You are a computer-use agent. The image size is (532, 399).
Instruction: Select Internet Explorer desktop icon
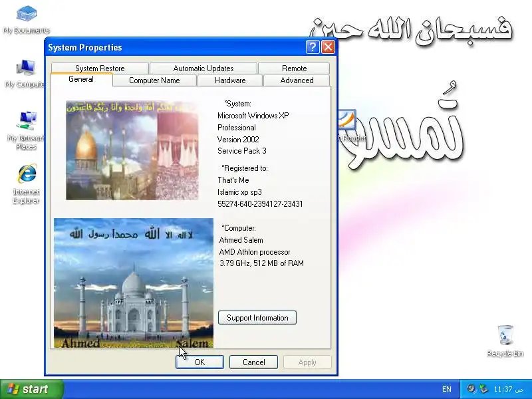point(27,184)
